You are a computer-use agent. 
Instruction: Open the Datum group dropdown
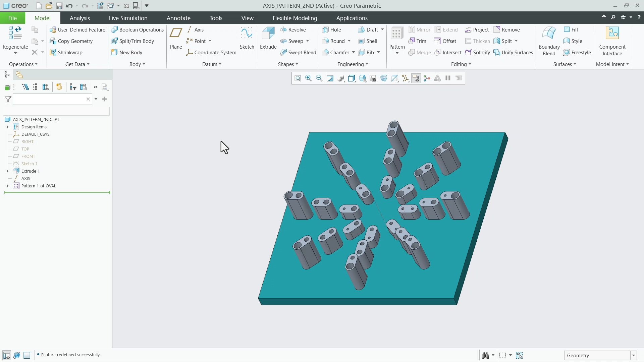tap(212, 64)
